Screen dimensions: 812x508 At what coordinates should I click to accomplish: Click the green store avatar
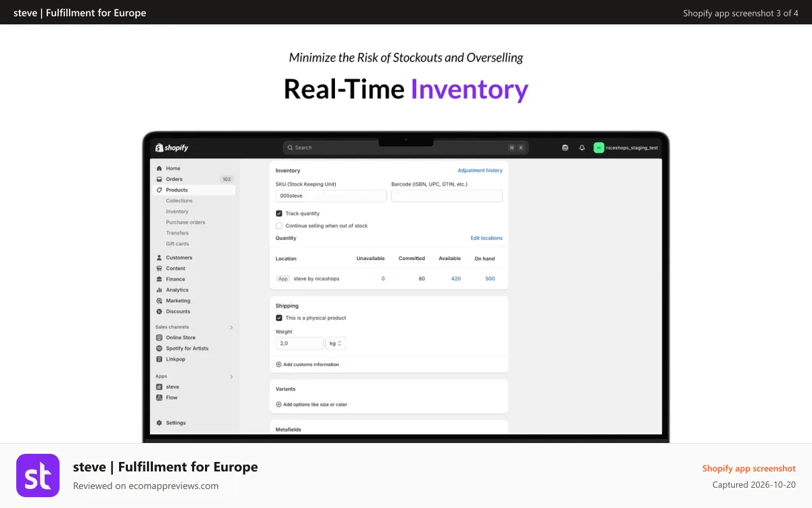tap(599, 148)
